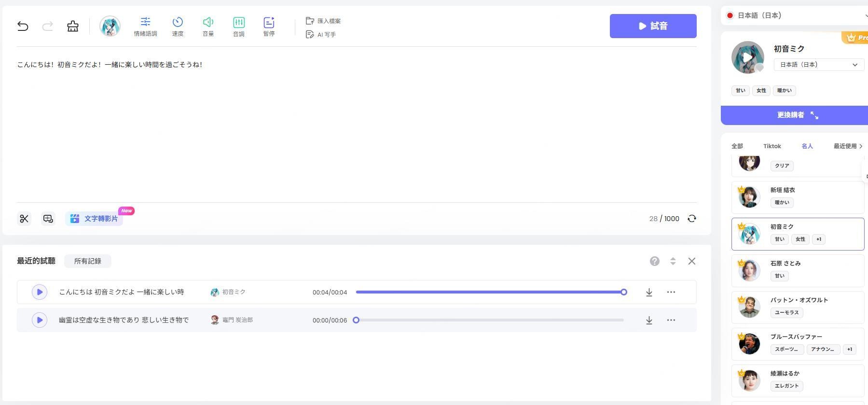Play the 初音ミク voice sample on large avatar

(x=748, y=57)
